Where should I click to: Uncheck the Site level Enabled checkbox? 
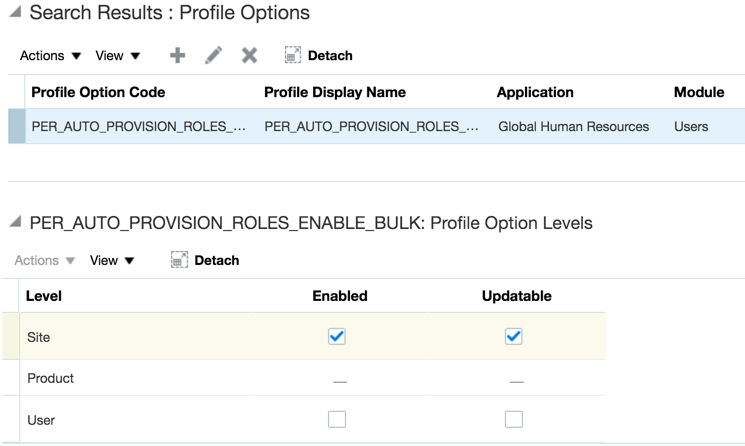click(x=337, y=337)
